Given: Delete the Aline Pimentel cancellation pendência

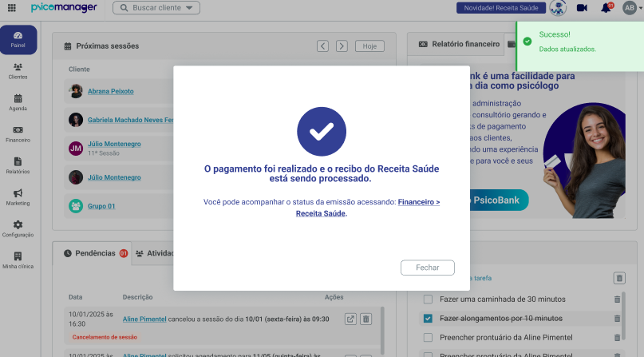Looking at the screenshot, I should [366, 319].
